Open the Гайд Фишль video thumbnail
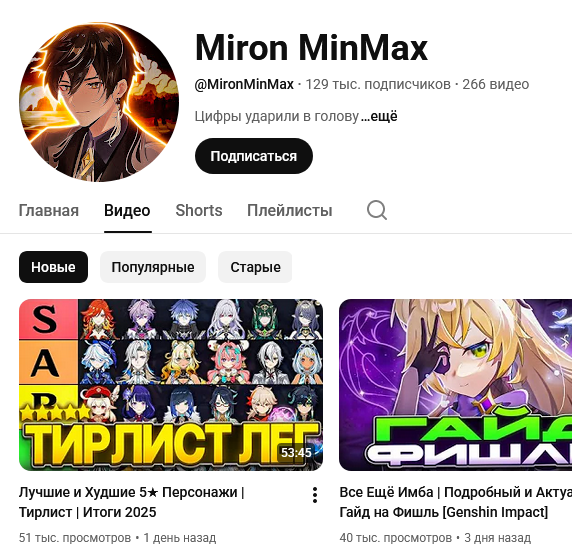The image size is (572, 557). tap(455, 385)
